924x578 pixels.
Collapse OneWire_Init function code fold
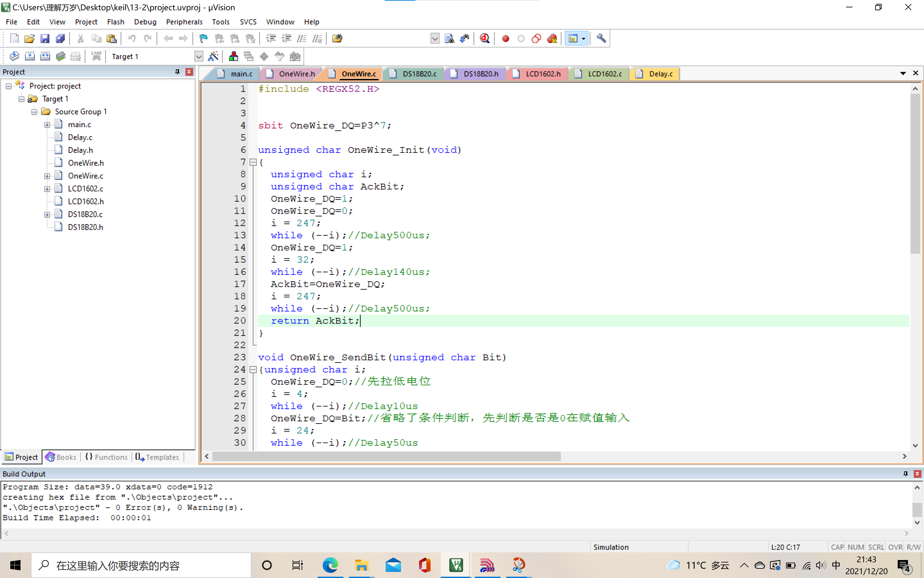253,162
